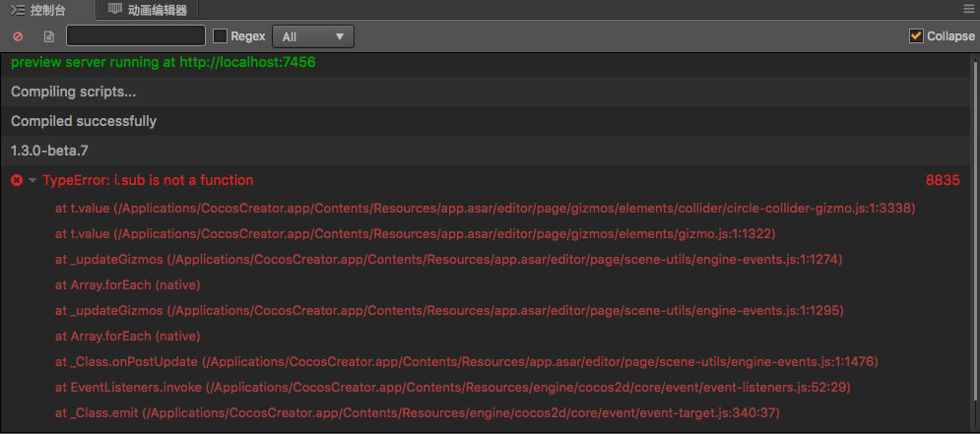
Task: Collapse the TypeError stack trace
Action: pyautogui.click(x=33, y=180)
